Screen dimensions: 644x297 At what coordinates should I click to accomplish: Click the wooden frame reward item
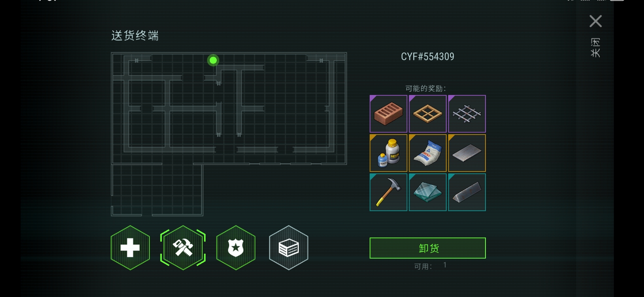pyautogui.click(x=428, y=114)
